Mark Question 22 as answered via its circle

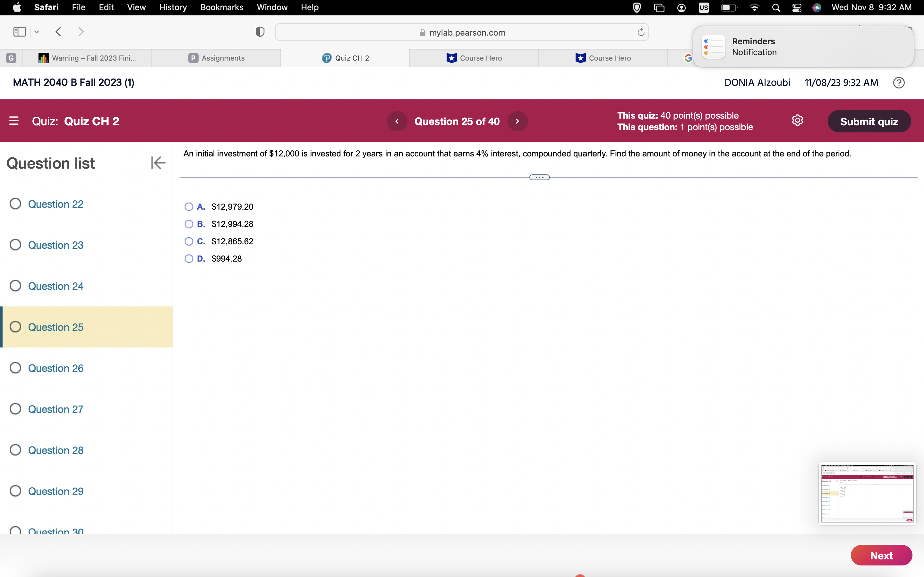pos(15,204)
